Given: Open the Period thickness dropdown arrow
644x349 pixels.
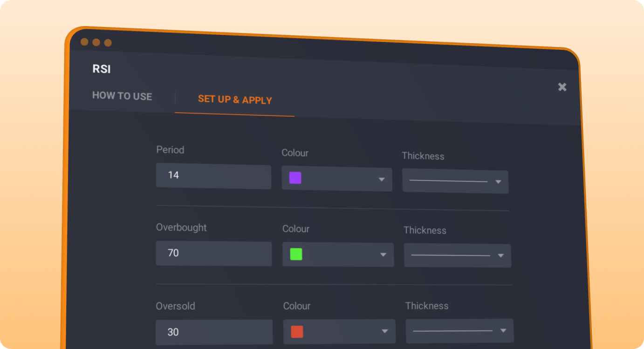Looking at the screenshot, I should click(498, 182).
